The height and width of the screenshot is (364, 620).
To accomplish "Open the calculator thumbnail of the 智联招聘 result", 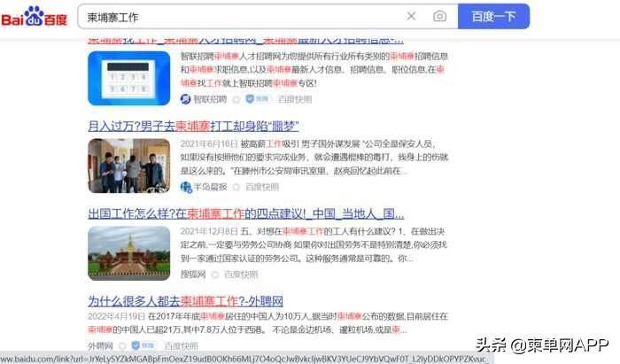I will 129,78.
